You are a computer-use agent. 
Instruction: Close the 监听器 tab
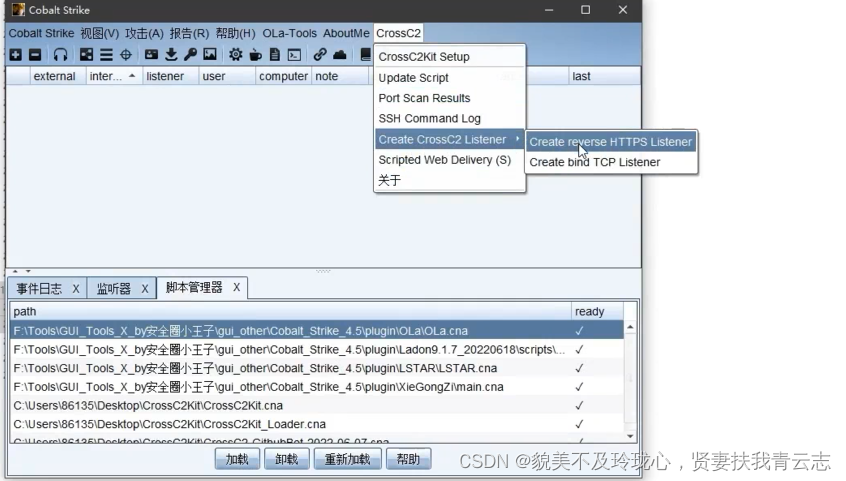coord(145,289)
